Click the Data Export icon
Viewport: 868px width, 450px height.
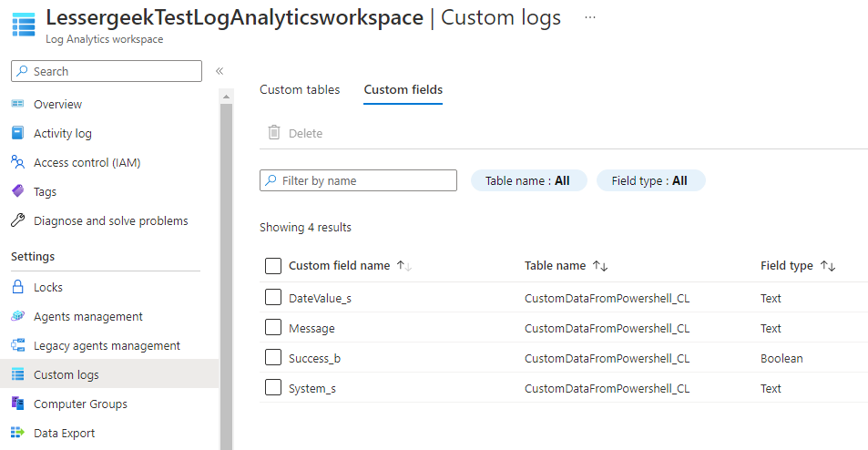pyautogui.click(x=17, y=433)
